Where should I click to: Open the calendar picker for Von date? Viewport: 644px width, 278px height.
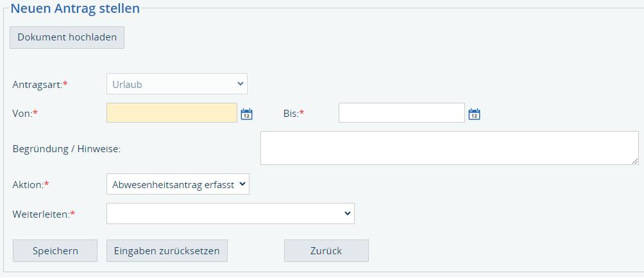coord(246,114)
